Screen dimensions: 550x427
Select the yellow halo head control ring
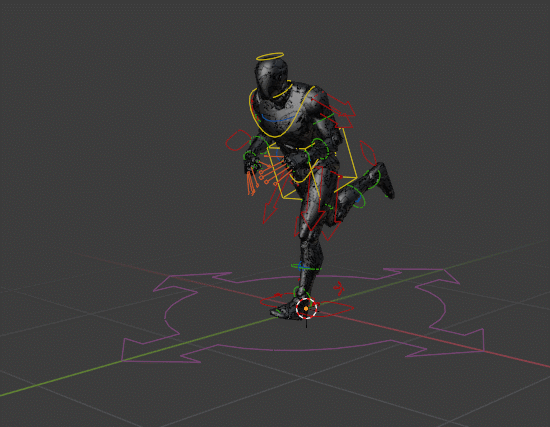click(270, 56)
